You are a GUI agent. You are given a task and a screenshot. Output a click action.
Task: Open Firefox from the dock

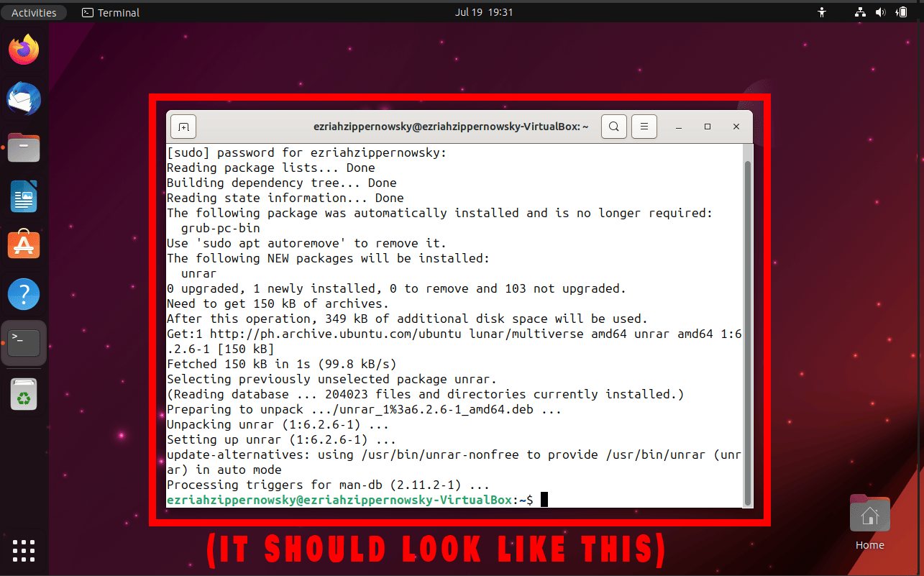[24, 49]
